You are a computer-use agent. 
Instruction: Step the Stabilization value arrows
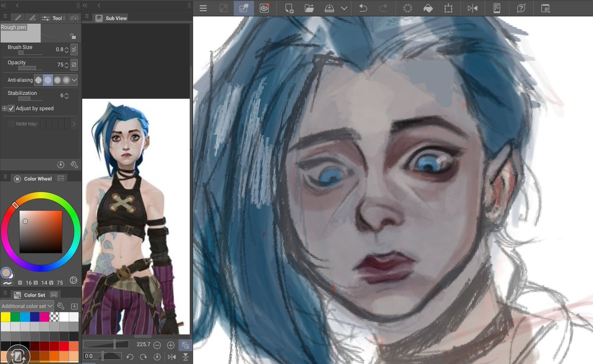tap(67, 96)
